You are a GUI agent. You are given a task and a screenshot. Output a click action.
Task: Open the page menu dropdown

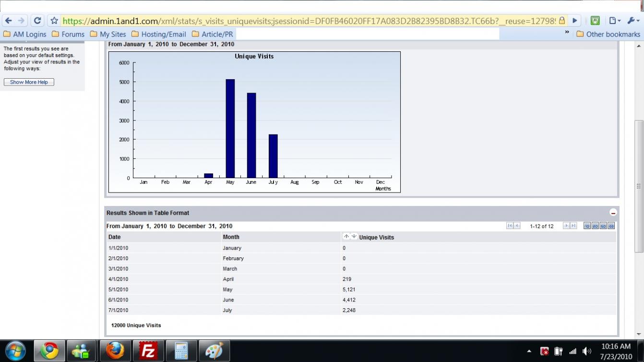pyautogui.click(x=614, y=21)
